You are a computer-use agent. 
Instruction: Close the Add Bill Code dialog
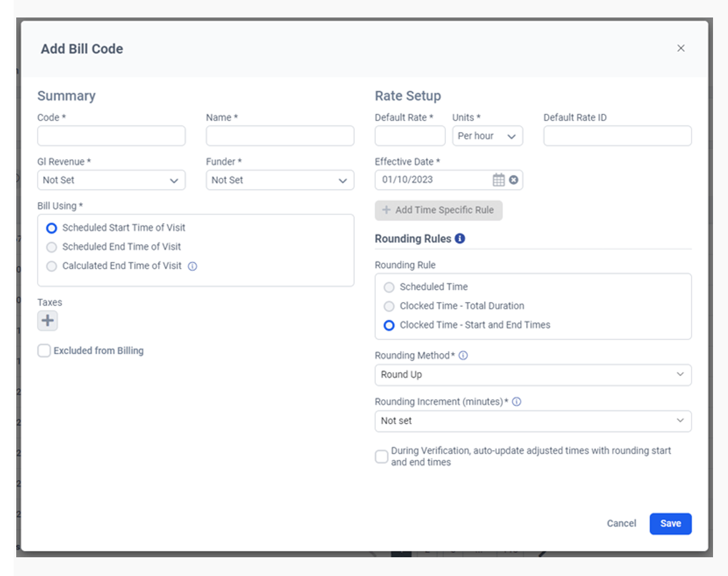[x=681, y=48]
